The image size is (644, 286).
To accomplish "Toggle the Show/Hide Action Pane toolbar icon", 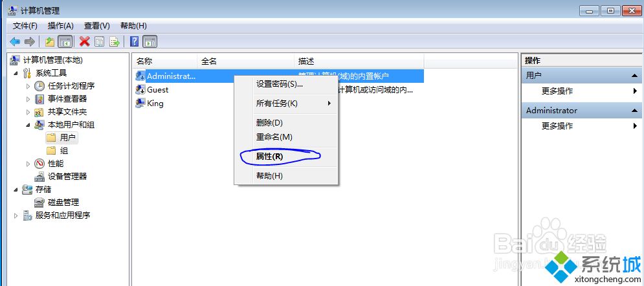I will (x=150, y=41).
